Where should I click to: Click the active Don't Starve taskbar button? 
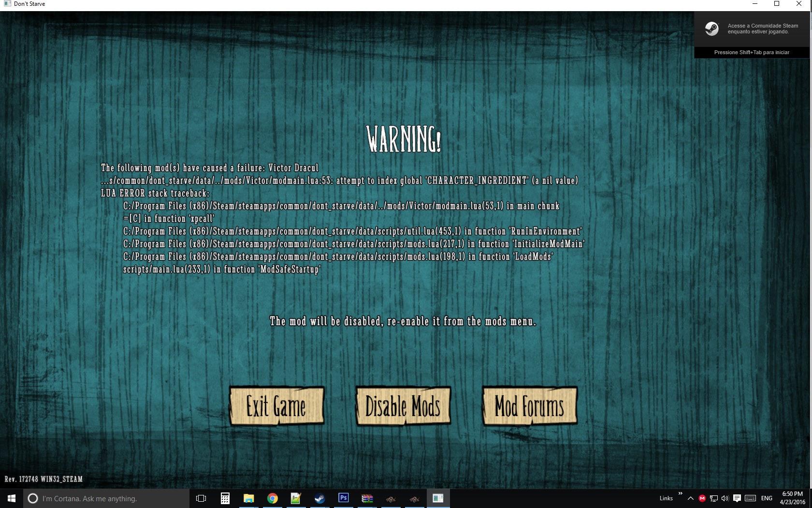tap(438, 498)
